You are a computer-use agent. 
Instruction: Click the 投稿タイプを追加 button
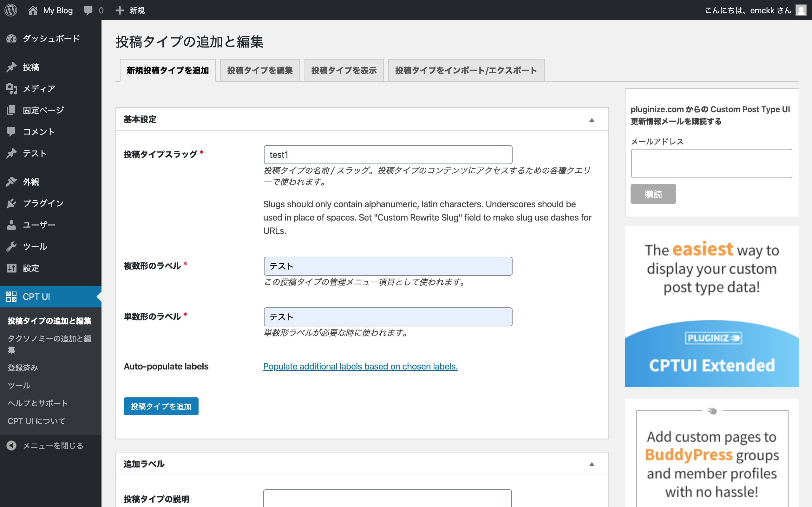pyautogui.click(x=161, y=406)
